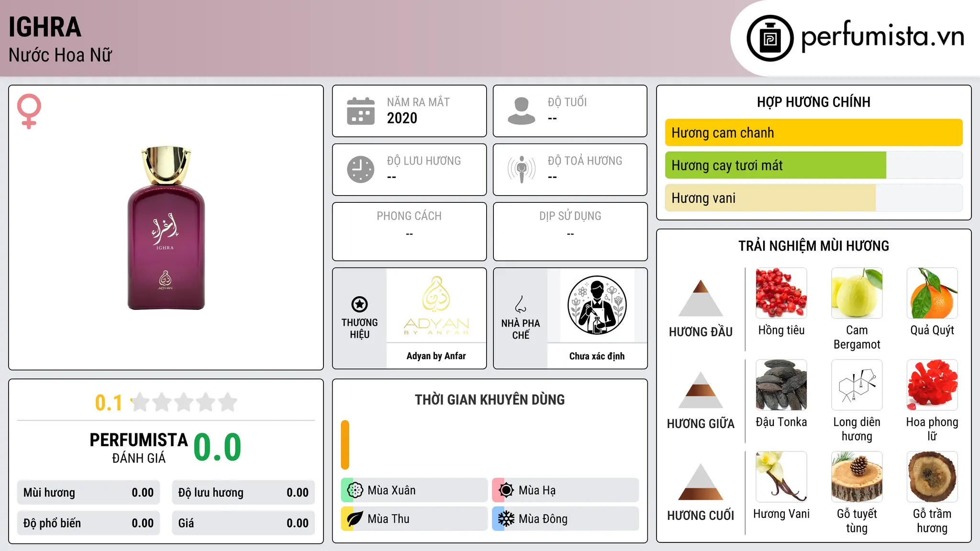Open the Hoa phong lữ note image
This screenshot has height=551, width=980.
click(x=932, y=385)
